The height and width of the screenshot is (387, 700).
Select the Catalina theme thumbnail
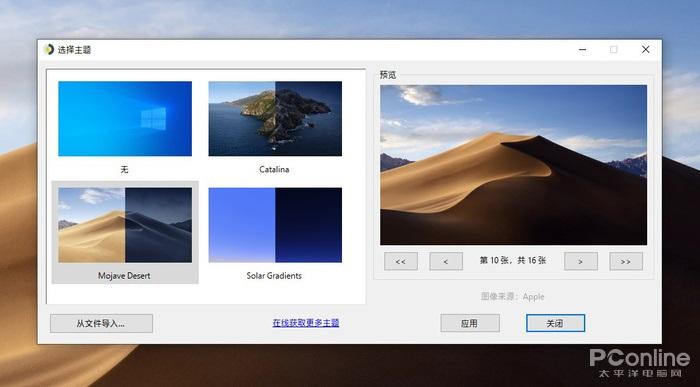point(275,118)
